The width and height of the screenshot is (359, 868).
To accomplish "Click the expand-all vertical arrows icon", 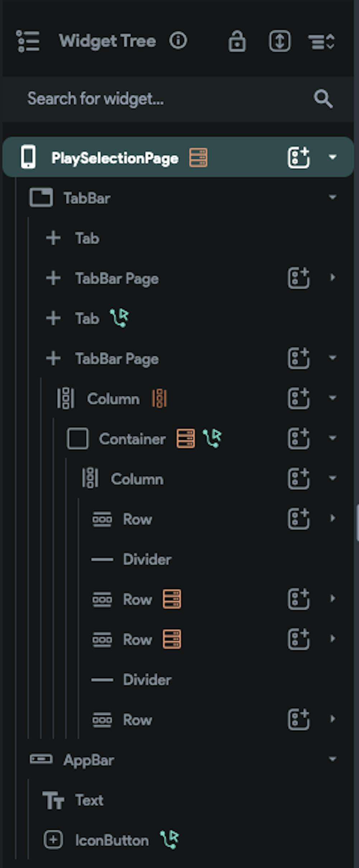I will pyautogui.click(x=280, y=41).
